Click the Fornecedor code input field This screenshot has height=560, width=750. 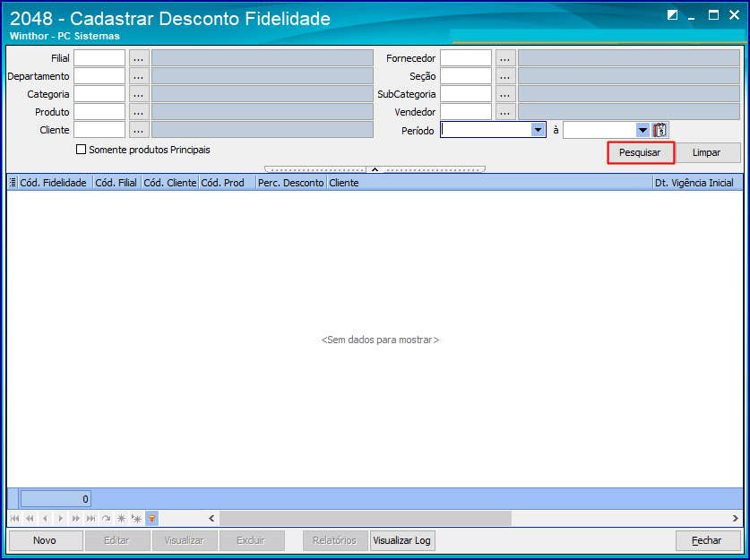pos(466,58)
